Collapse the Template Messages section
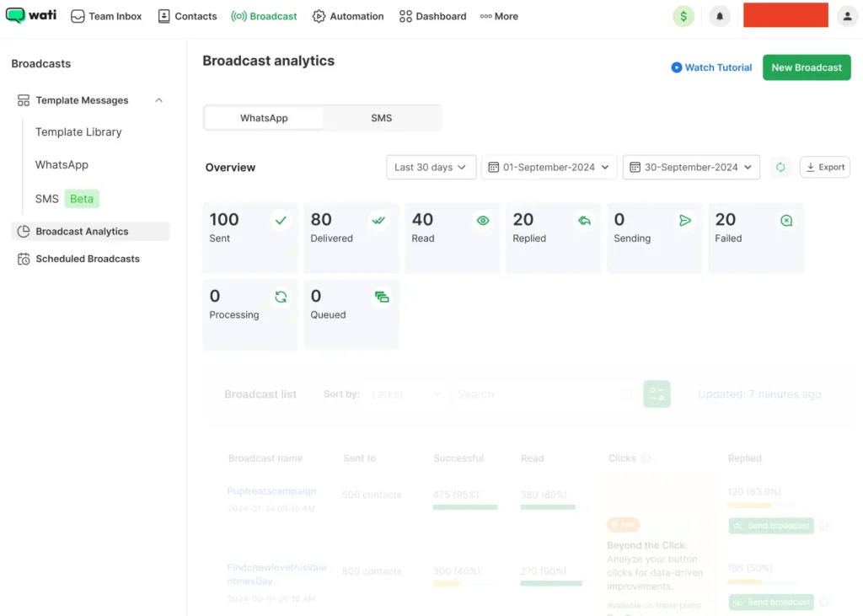This screenshot has width=863, height=616. pos(158,100)
